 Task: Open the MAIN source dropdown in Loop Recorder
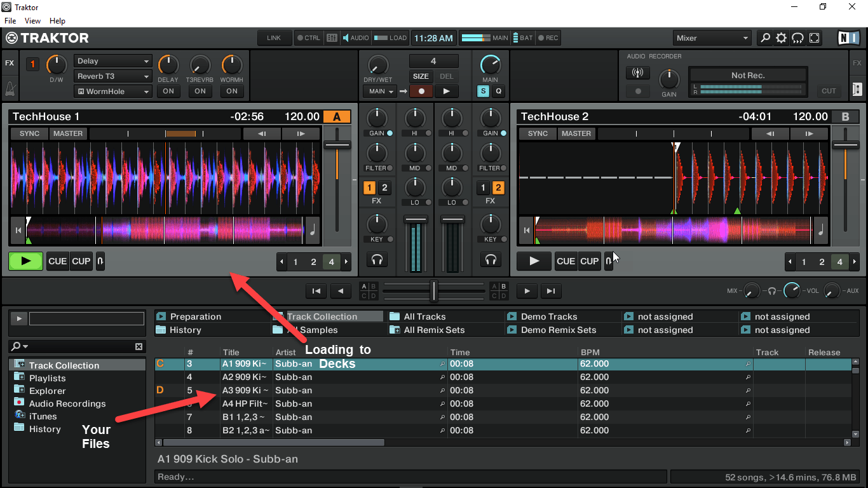tap(379, 91)
